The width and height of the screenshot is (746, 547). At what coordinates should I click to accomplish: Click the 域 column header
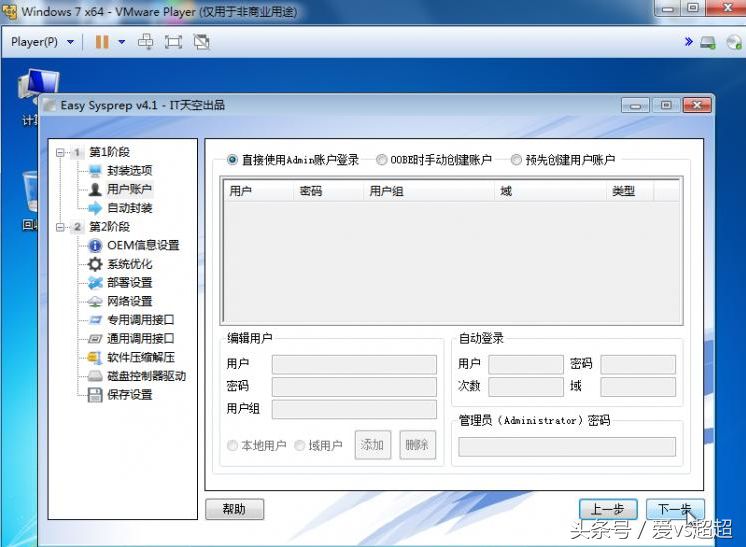[550, 191]
